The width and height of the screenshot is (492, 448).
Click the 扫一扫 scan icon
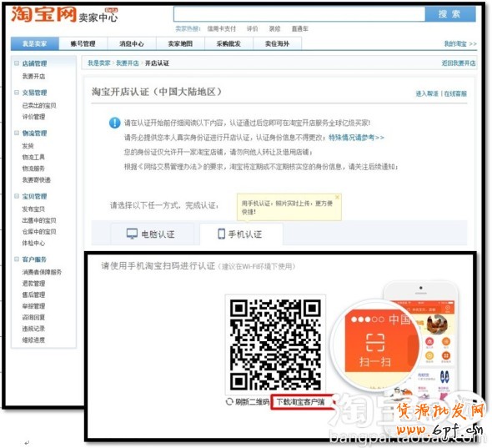click(x=375, y=343)
